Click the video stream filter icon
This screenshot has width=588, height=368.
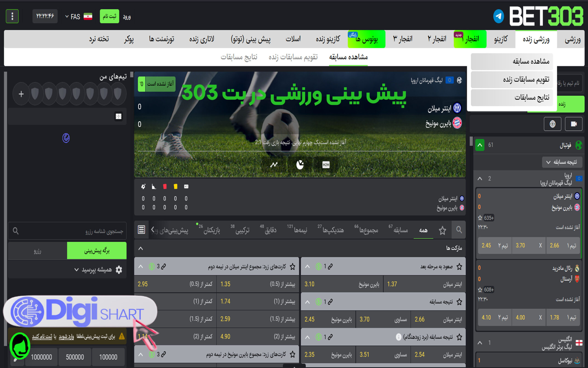(x=574, y=124)
